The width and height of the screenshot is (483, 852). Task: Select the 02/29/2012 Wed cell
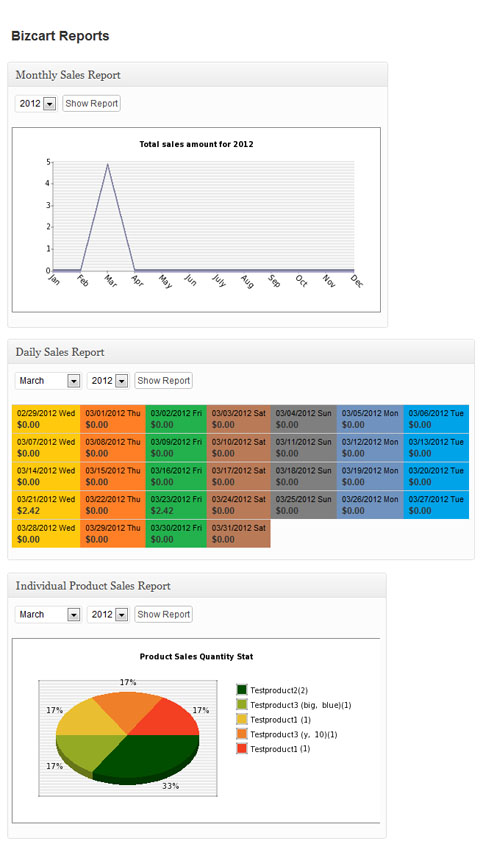point(46,419)
